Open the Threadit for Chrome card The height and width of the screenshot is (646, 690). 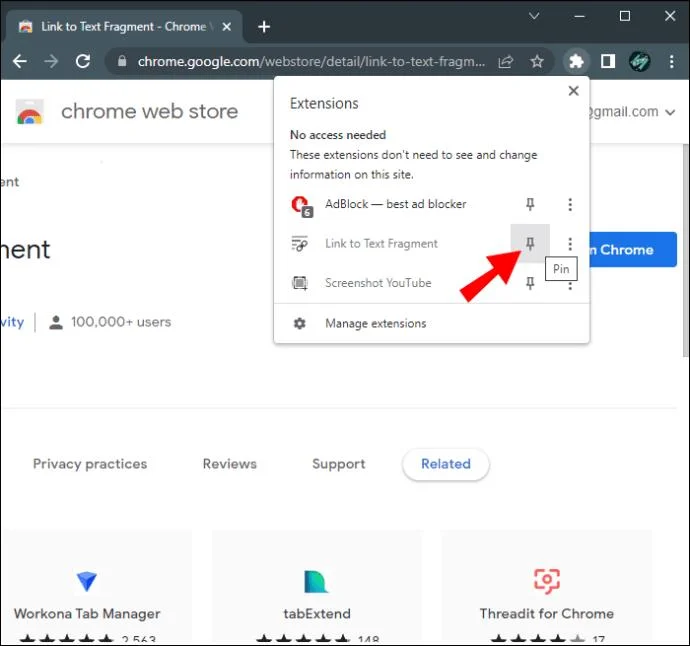tap(547, 587)
